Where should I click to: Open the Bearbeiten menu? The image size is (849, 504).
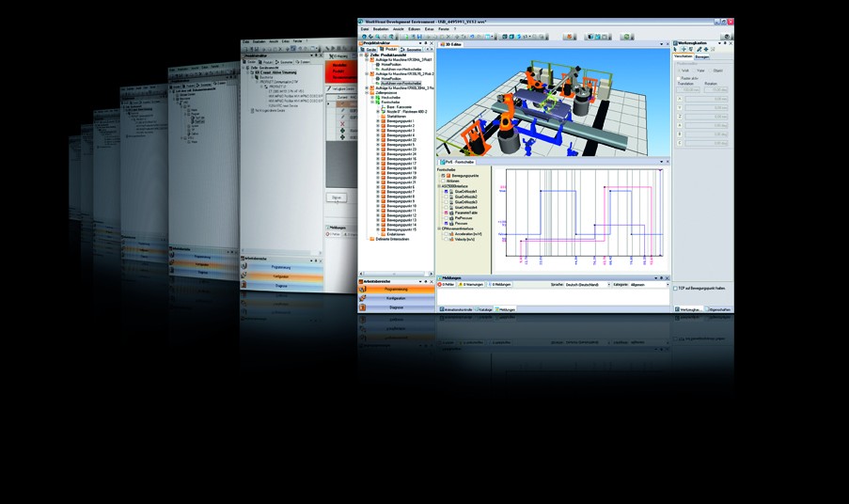coord(381,29)
